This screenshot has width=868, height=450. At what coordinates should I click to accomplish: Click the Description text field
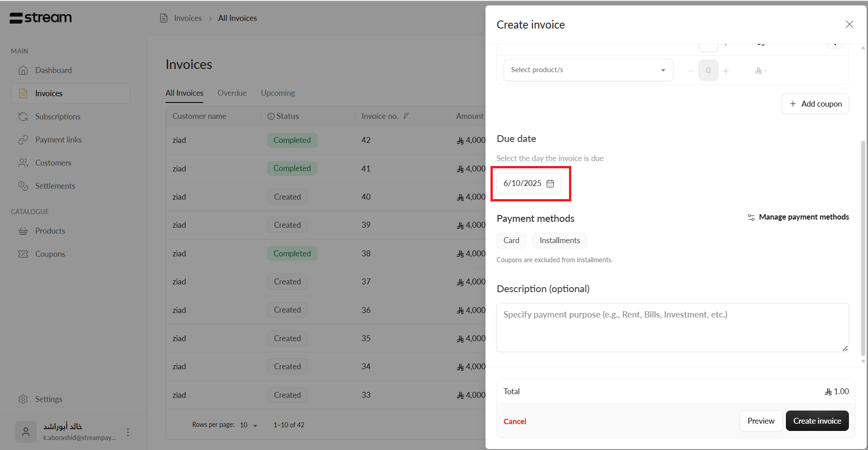coord(672,328)
